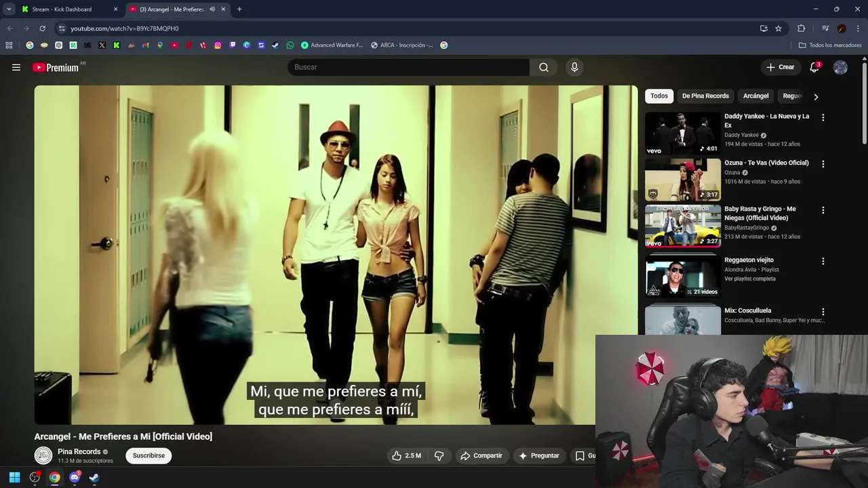Click the Ozuna channel name
Image resolution: width=868 pixels, height=488 pixels.
click(732, 173)
